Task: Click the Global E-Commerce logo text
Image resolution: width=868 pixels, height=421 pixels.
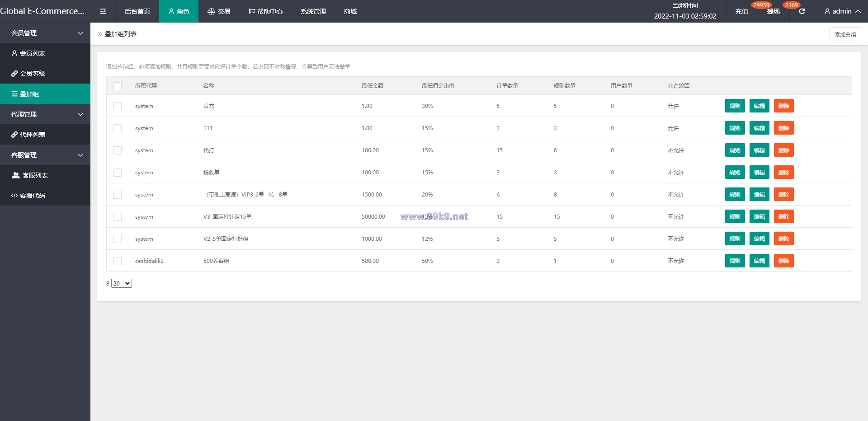Action: [42, 11]
